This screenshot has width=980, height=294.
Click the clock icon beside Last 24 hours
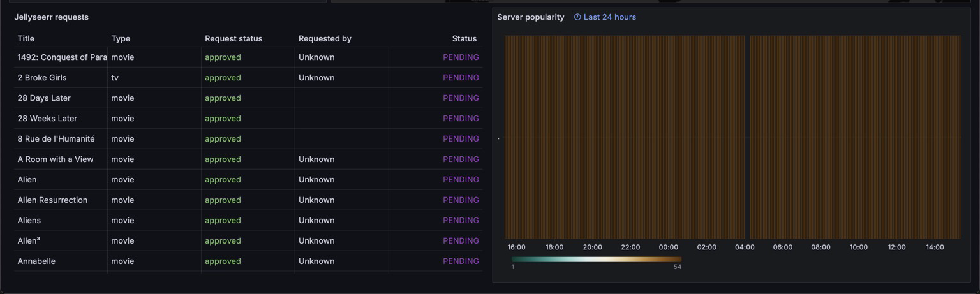pos(577,17)
